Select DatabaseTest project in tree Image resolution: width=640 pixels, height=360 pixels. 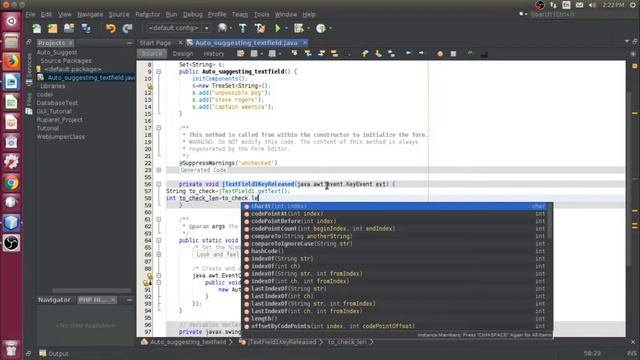(57, 103)
